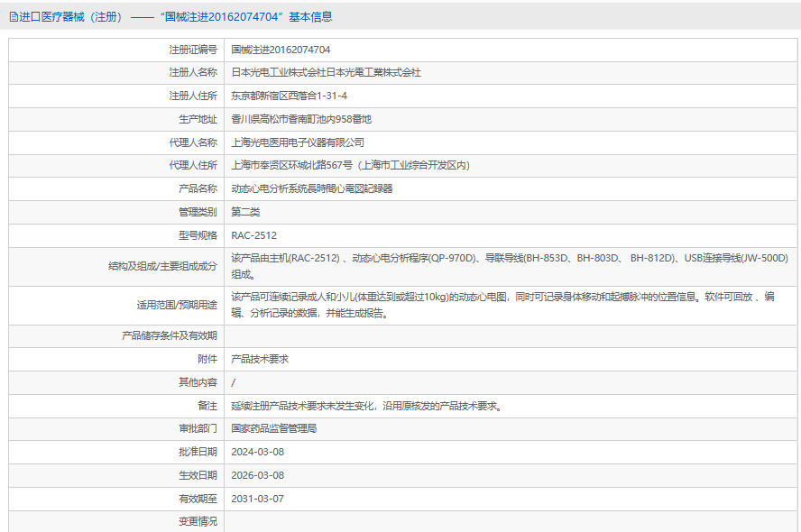Click the 其他内容 label
801x532 pixels.
pos(198,382)
